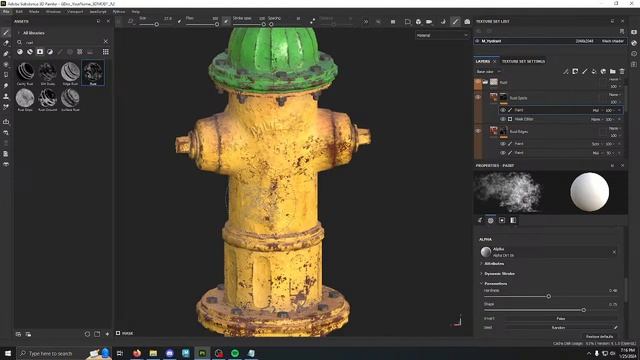Open Rust Spots layer blend mode dropdown

614,94
